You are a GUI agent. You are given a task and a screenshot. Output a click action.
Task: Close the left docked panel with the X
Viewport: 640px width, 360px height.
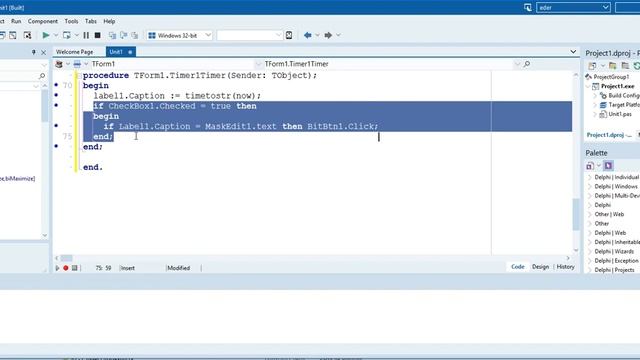(44, 52)
